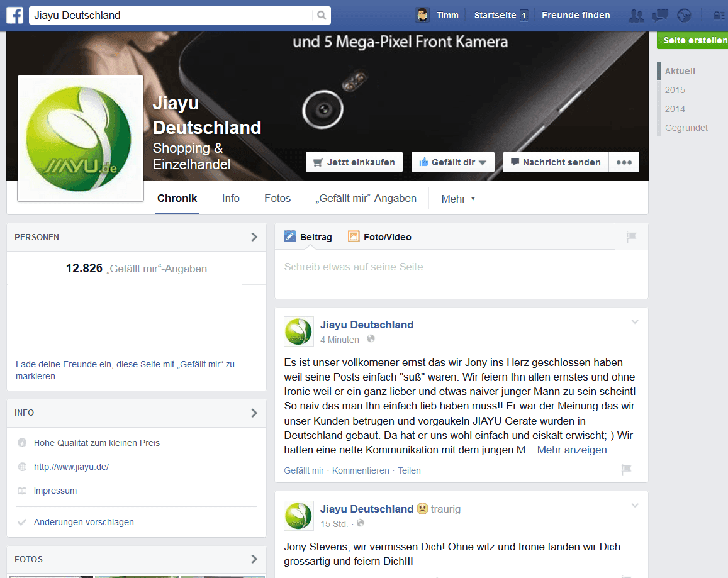Click Freunde finden in top bar

[576, 15]
